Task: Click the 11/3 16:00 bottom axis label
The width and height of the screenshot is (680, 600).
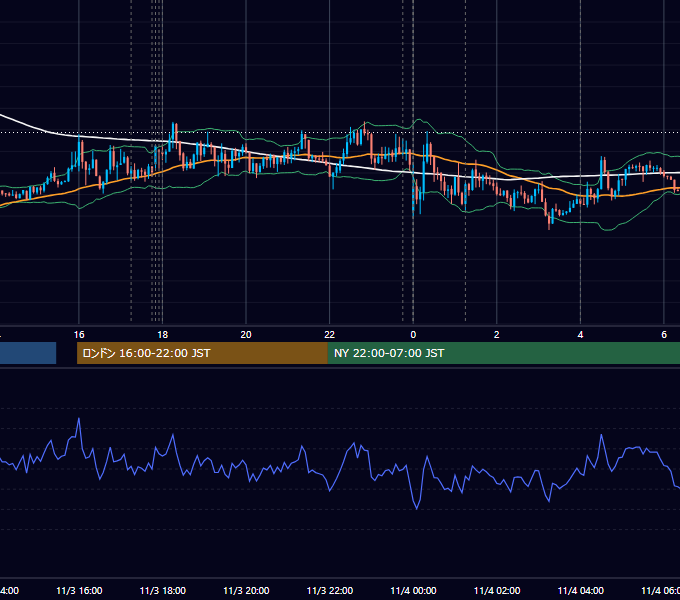Action: (79, 590)
